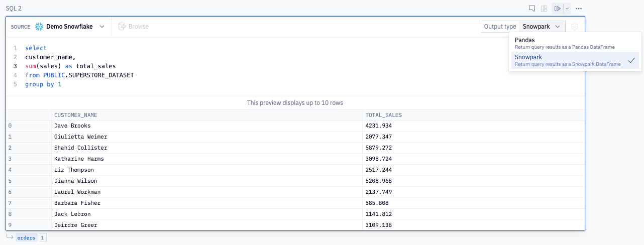Open the cell comment icon
The width and height of the screenshot is (644, 245).
click(532, 9)
